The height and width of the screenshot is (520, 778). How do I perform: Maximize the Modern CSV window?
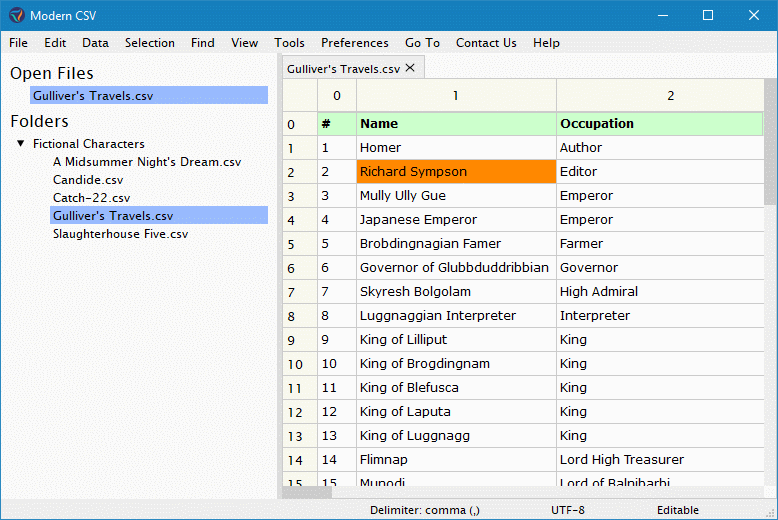708,15
